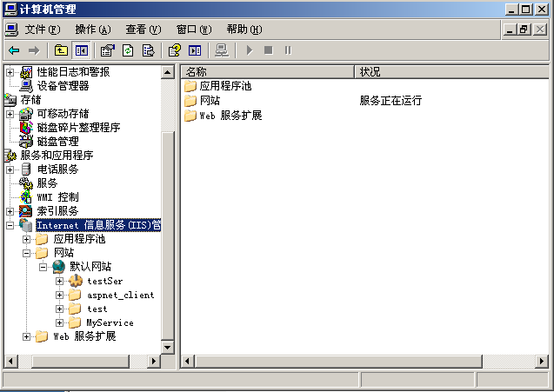This screenshot has height=392, width=554.
Task: Open the 查看(V) menu
Action: (x=144, y=30)
